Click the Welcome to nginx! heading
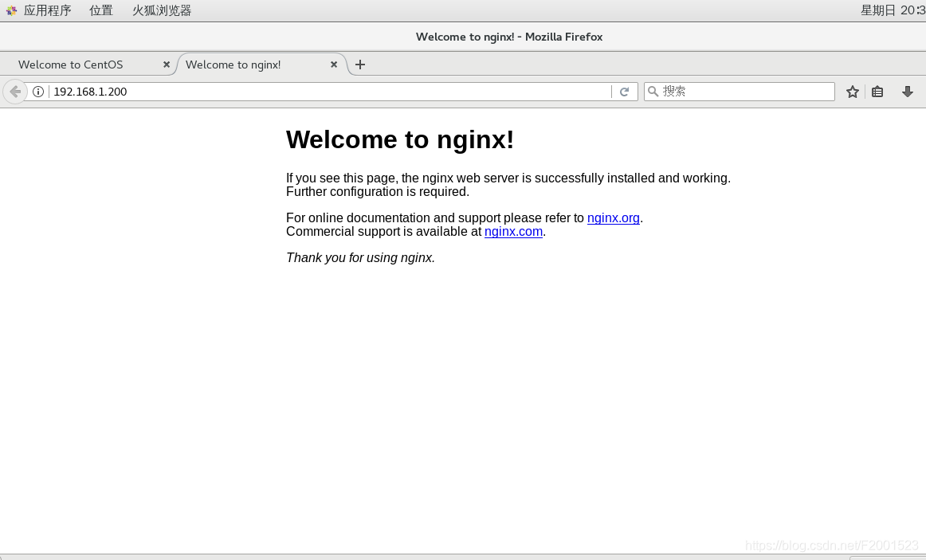 400,140
